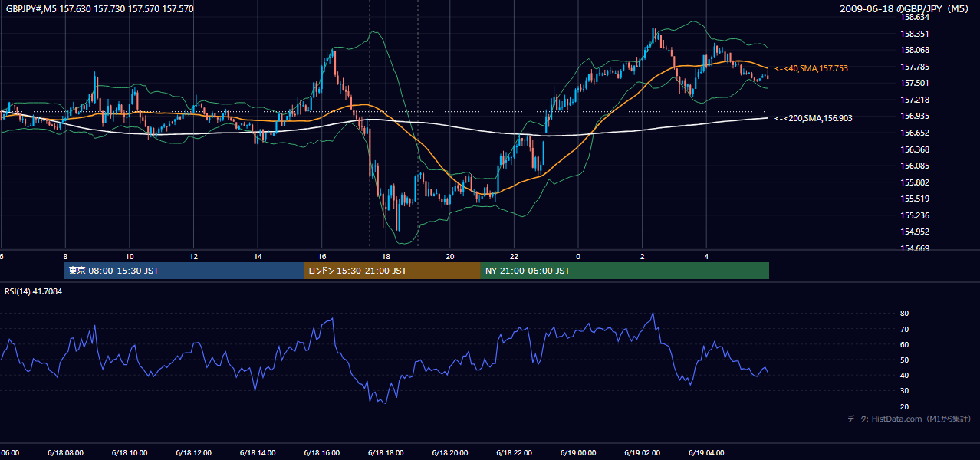Viewport: 980px width, 460px height.
Task: Click the 40 SMA label 157.753
Action: click(x=811, y=68)
